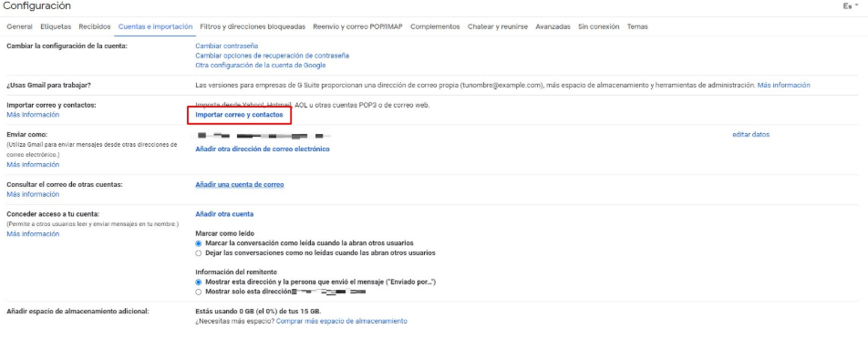Click Añadir una cuenta de correo
The width and height of the screenshot is (868, 339).
tap(240, 184)
